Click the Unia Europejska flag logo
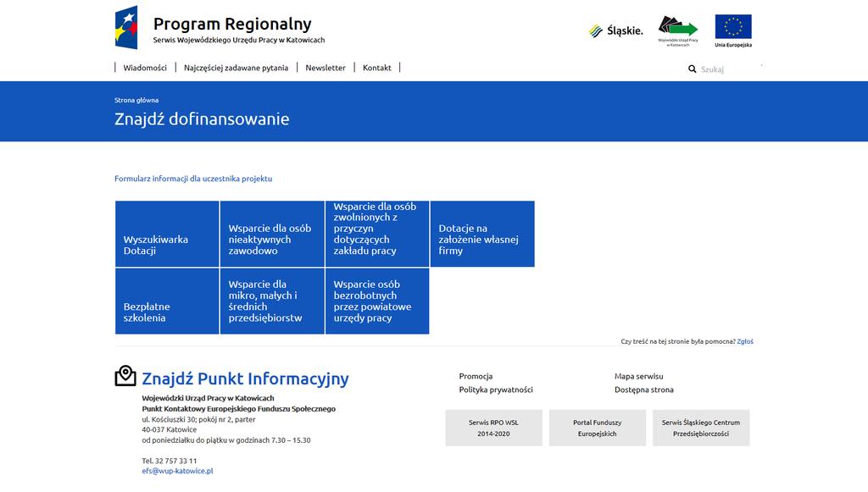 733,31
